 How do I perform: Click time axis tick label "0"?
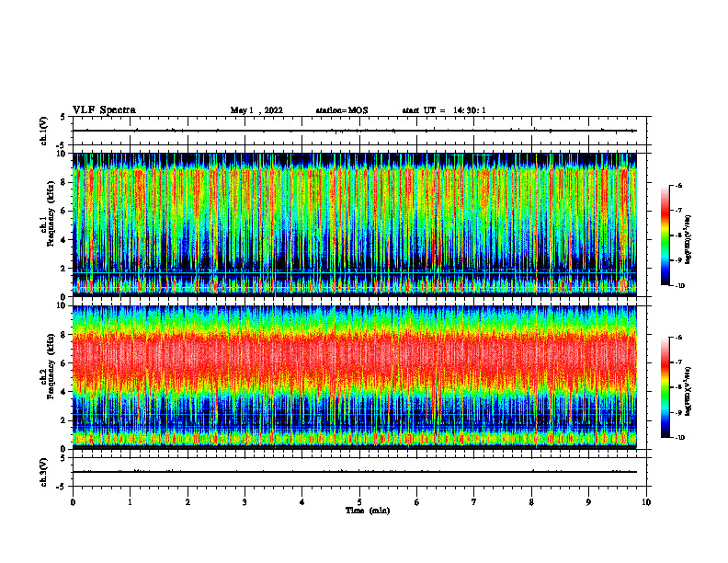click(x=73, y=502)
